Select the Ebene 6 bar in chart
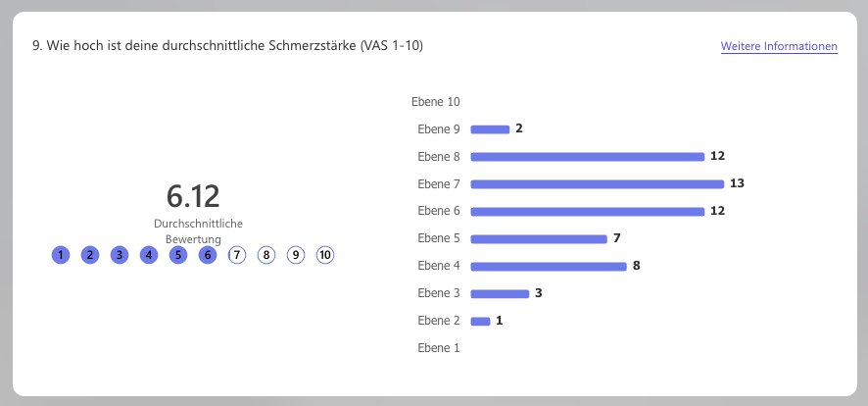The image size is (868, 406). (x=587, y=211)
